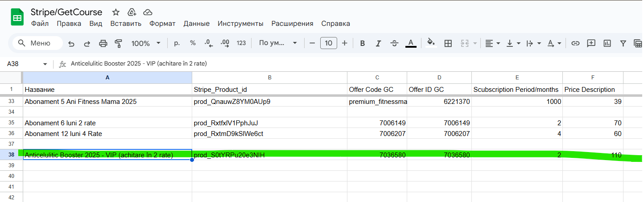
Task: Open the Файл menu
Action: 40,24
